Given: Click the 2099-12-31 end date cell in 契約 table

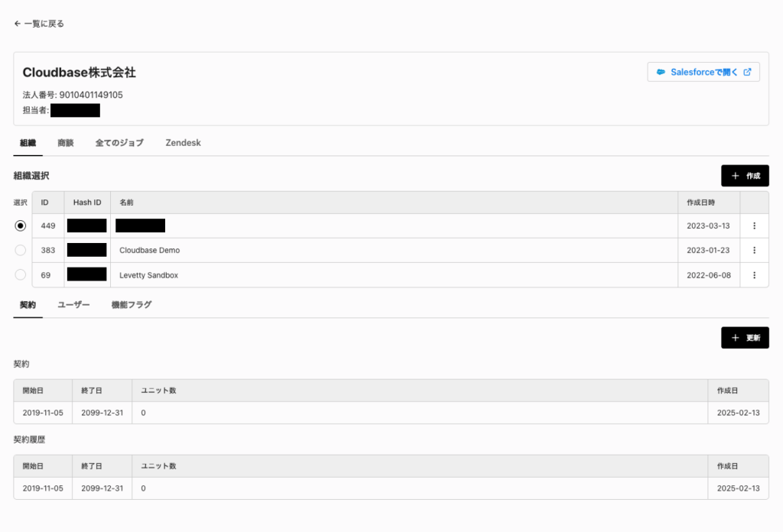Looking at the screenshot, I should click(102, 413).
